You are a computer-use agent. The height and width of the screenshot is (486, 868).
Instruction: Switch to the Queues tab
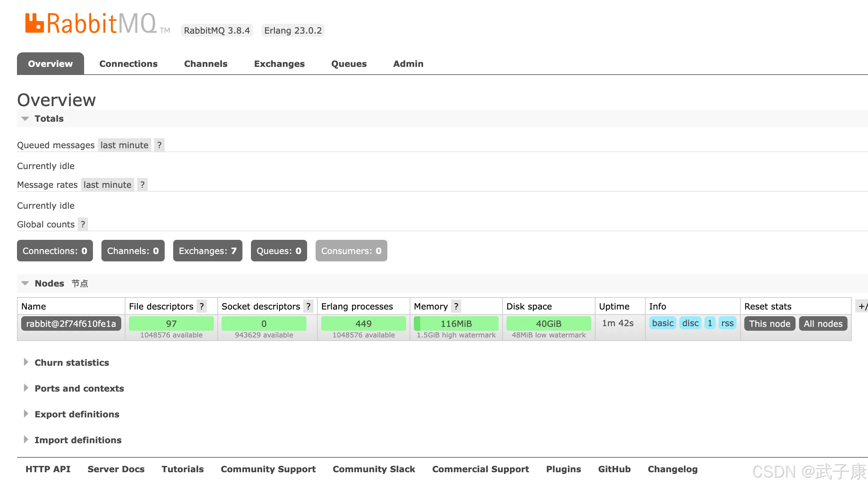click(x=349, y=64)
